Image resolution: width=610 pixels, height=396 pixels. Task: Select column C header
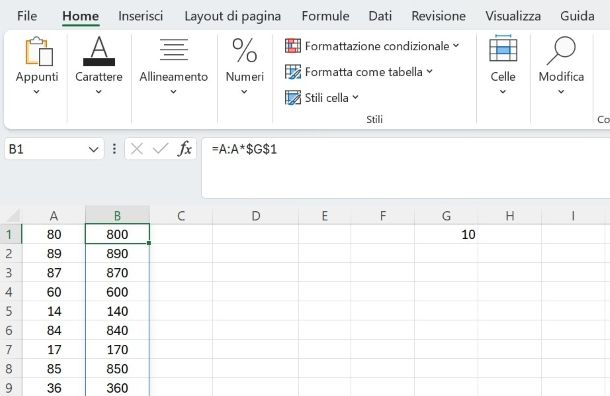181,216
